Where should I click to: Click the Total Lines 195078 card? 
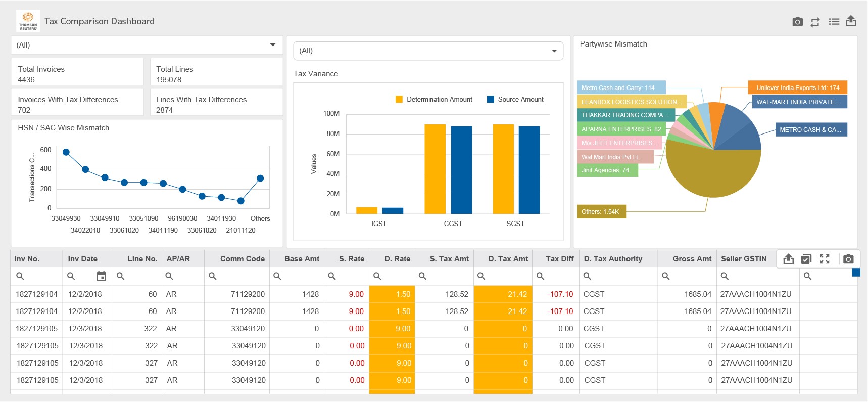[216, 72]
